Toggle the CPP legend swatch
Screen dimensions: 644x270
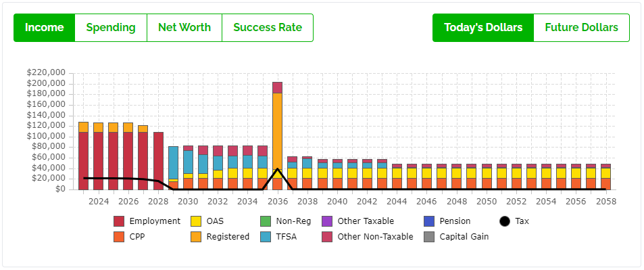(x=119, y=237)
